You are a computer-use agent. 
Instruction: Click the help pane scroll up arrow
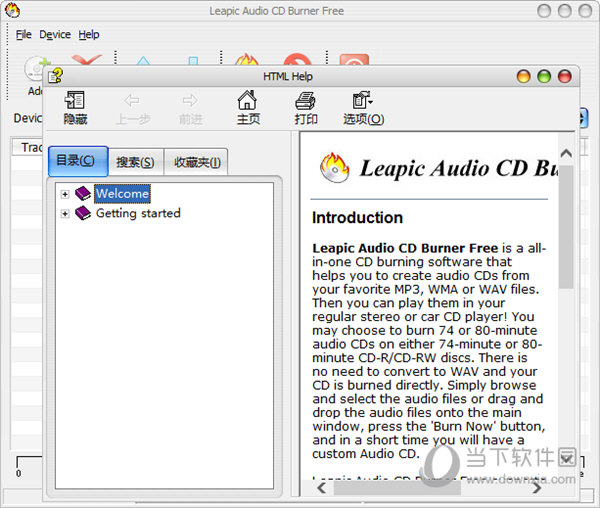(566, 153)
